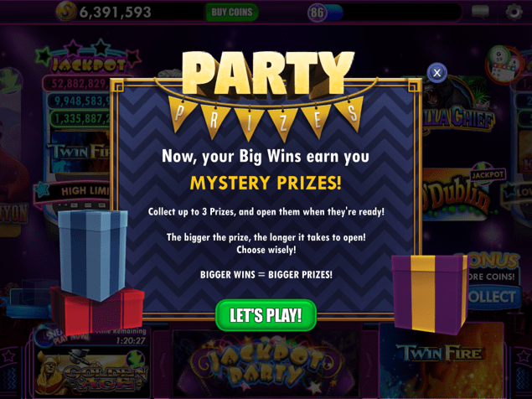Click the Buy Coins button

[232, 13]
